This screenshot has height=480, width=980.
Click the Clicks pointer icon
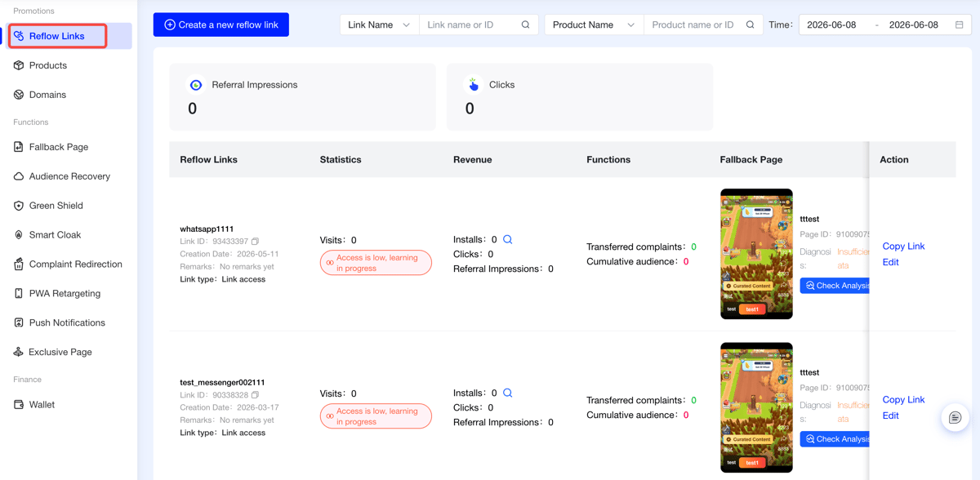474,85
